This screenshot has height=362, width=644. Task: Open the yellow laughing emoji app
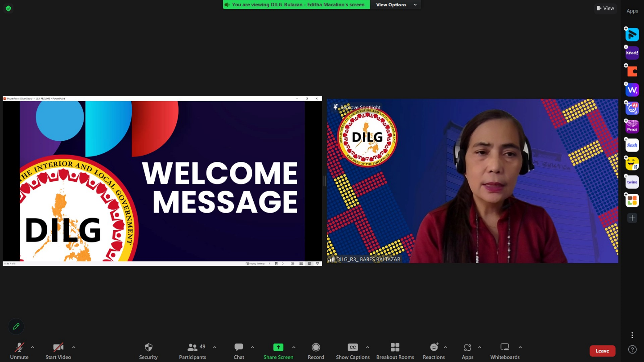click(632, 164)
